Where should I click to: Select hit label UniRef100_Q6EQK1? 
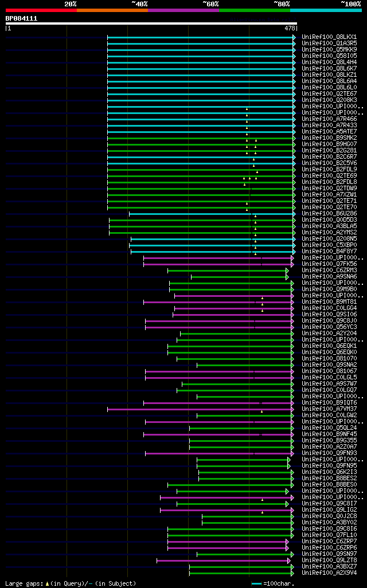point(329,346)
